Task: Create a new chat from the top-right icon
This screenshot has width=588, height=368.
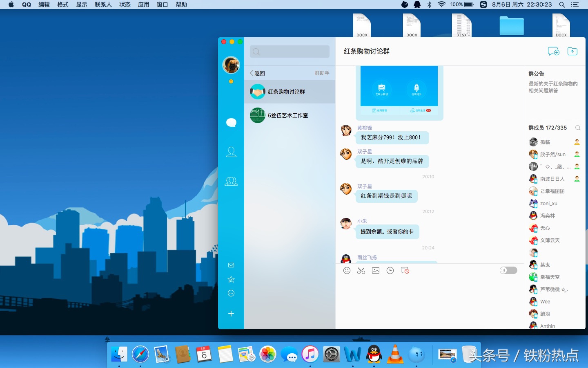Action: coord(553,51)
